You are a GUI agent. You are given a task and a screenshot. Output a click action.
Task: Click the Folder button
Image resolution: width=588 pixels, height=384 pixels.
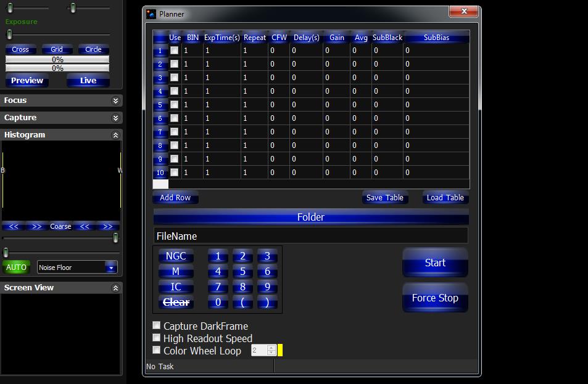(311, 217)
